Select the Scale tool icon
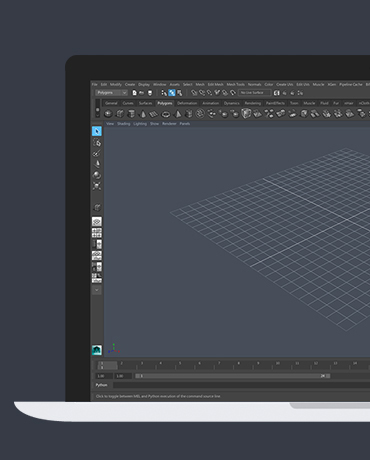370x460 pixels. 97,186
